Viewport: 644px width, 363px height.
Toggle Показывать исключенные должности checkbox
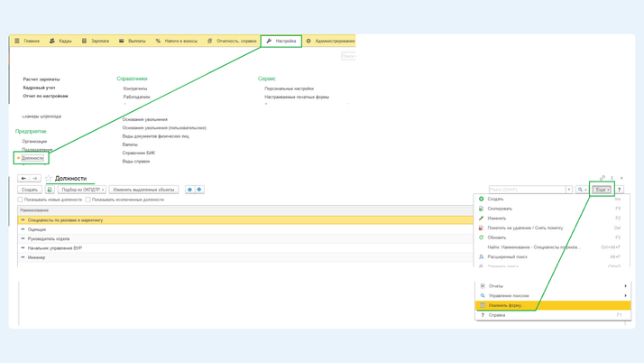tap(88, 200)
